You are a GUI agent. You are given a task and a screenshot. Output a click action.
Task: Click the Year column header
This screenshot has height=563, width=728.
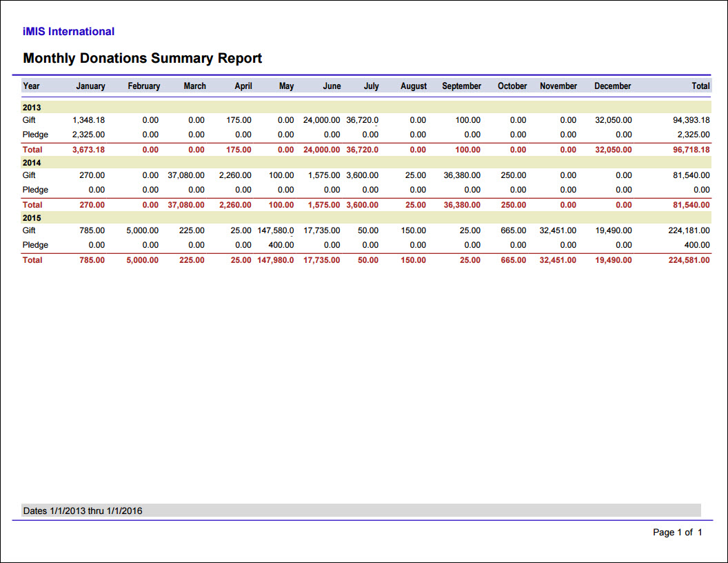31,86
